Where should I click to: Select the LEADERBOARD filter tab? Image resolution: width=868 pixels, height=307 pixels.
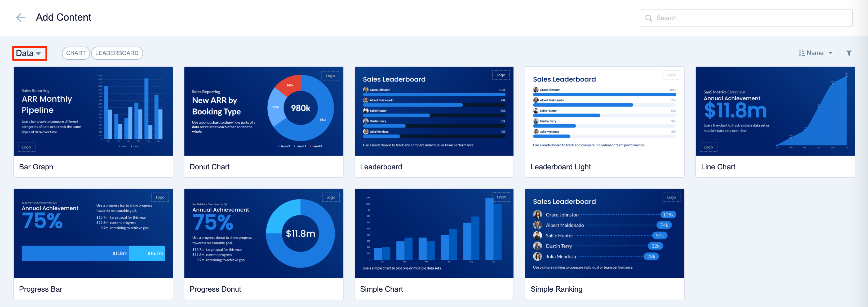[x=116, y=53]
